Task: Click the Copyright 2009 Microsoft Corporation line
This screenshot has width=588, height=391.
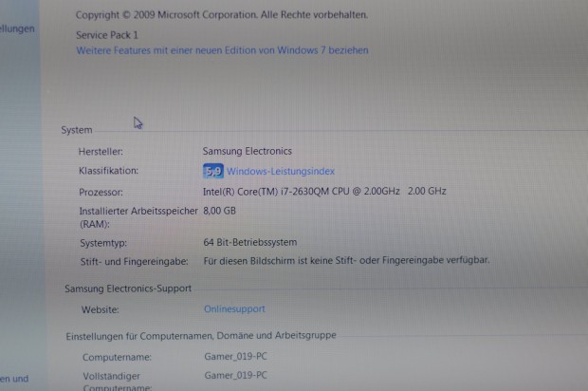Action: click(x=222, y=15)
